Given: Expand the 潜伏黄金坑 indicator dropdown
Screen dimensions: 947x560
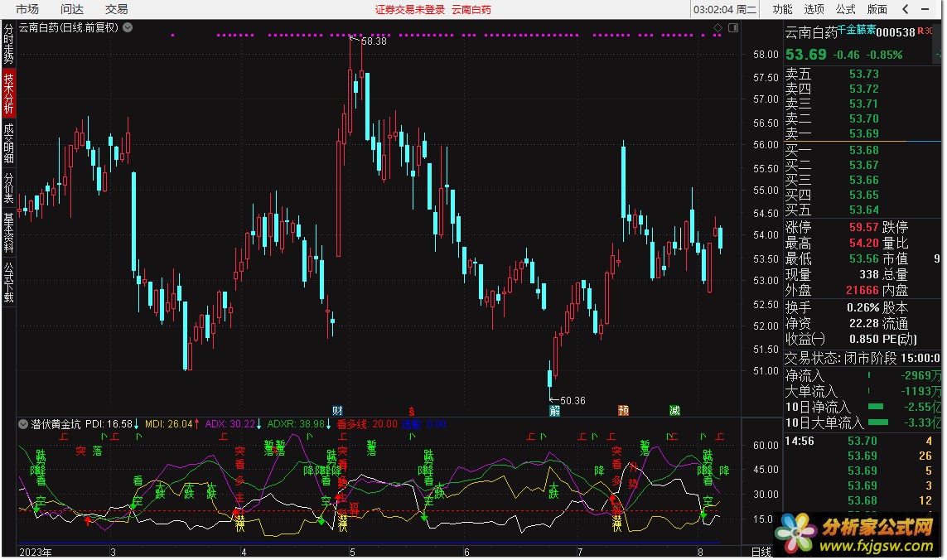Looking at the screenshot, I should [23, 424].
